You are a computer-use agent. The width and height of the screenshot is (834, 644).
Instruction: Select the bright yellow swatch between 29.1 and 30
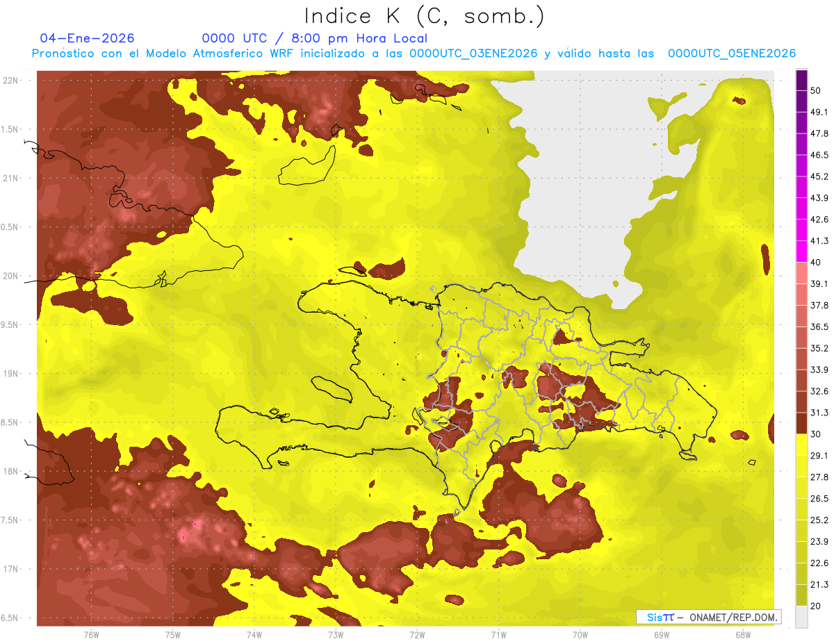coord(802,445)
